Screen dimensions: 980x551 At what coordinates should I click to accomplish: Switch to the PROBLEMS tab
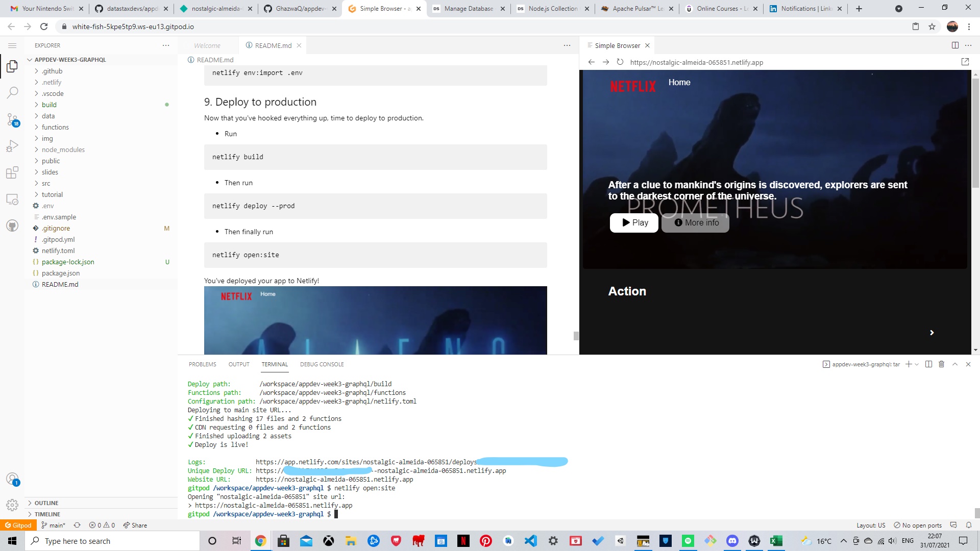[202, 364]
